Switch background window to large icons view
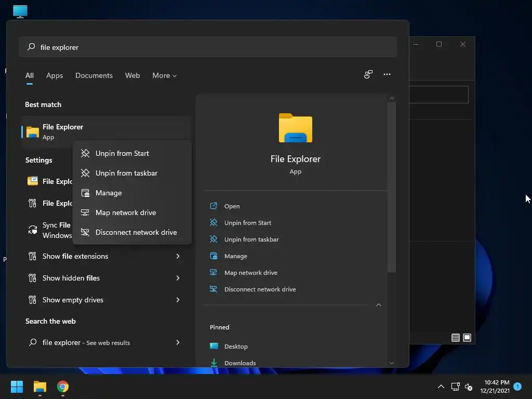 (467, 338)
